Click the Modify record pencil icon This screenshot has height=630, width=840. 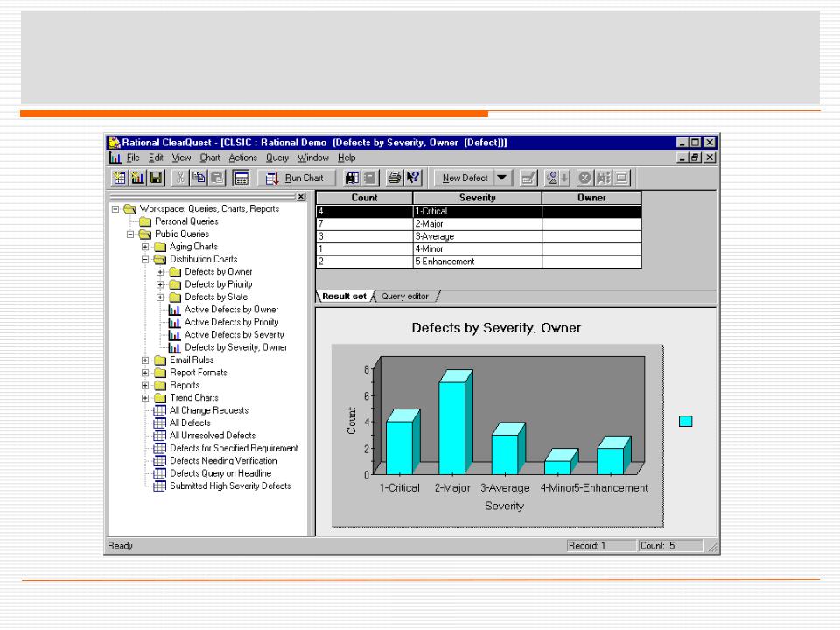tap(528, 178)
